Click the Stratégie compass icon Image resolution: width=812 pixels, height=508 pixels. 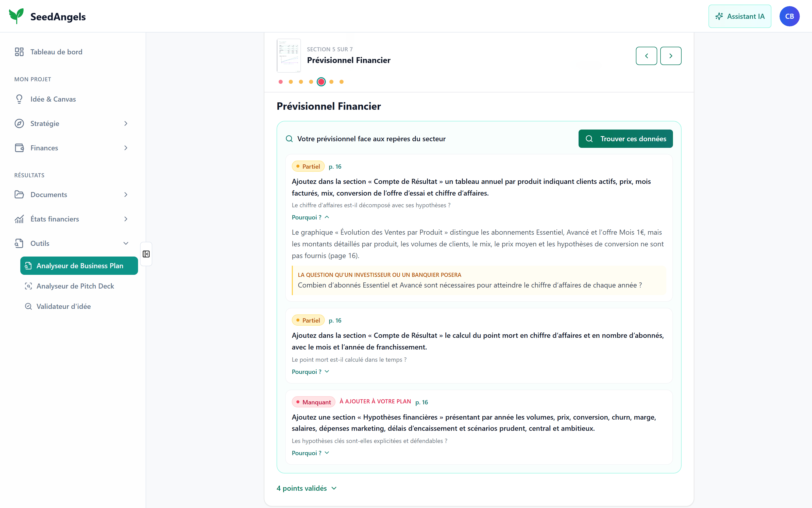click(x=19, y=123)
